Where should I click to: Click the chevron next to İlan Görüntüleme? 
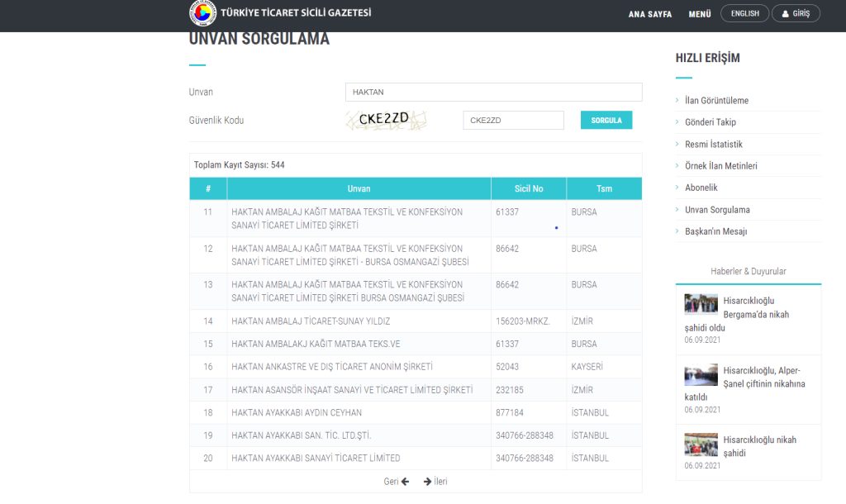point(677,100)
